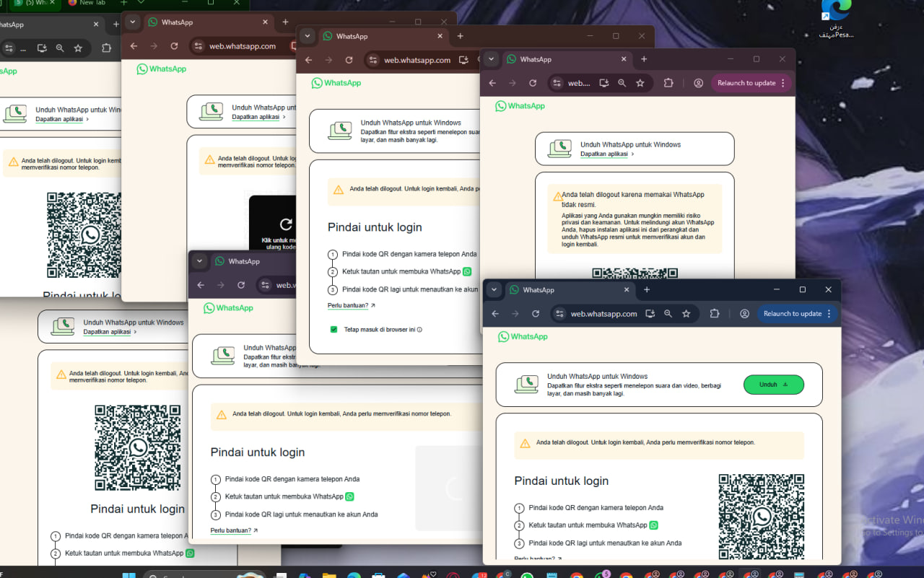Open the profile avatar in the purple Relaunch window

(698, 83)
